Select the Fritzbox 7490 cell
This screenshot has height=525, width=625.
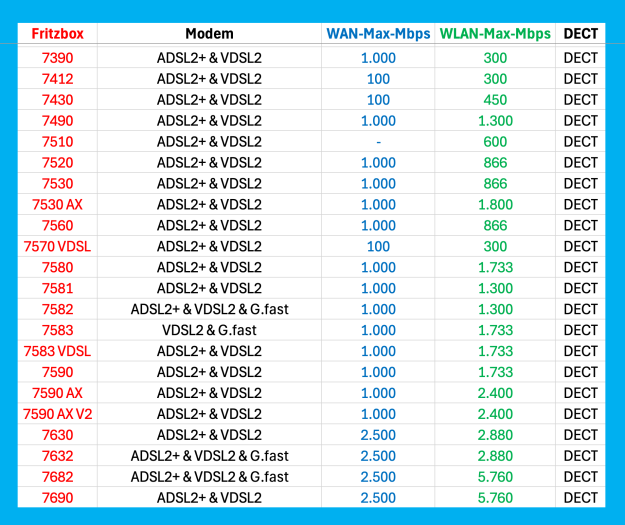click(57, 121)
